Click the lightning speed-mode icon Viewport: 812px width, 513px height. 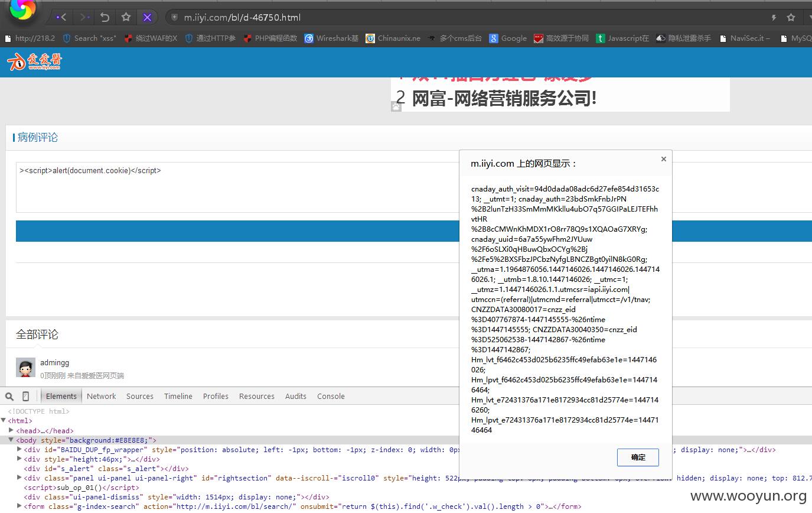[x=774, y=18]
